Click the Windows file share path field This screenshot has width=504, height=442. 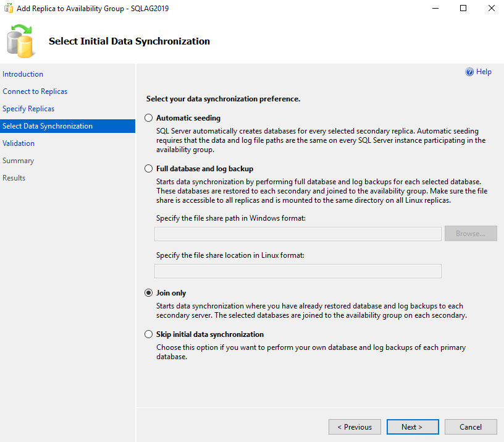(298, 233)
